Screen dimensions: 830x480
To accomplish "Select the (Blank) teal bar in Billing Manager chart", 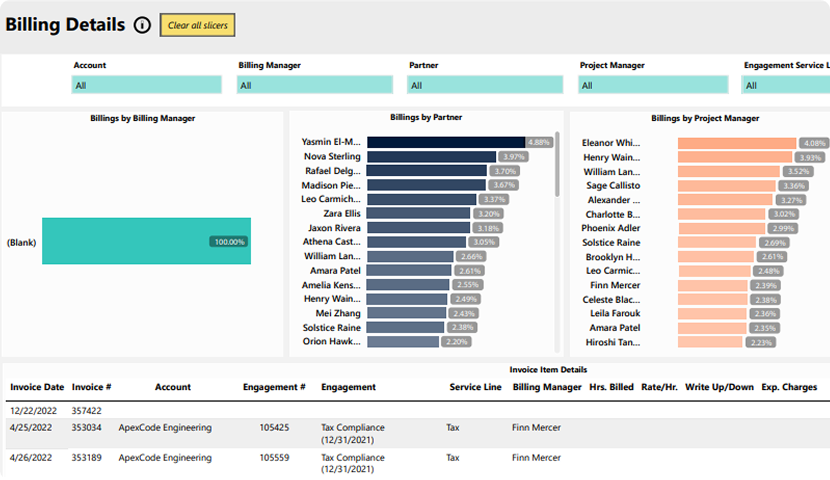I will point(146,241).
